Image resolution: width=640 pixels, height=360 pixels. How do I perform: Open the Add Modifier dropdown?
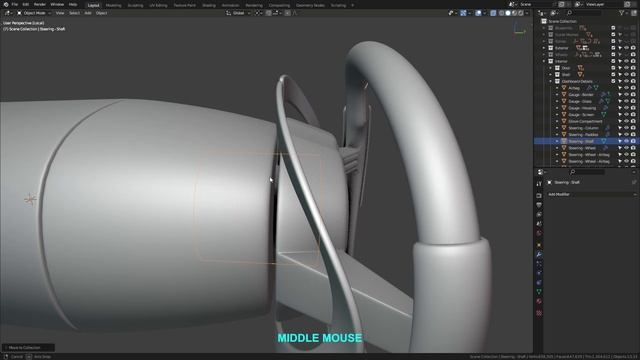[x=591, y=194]
